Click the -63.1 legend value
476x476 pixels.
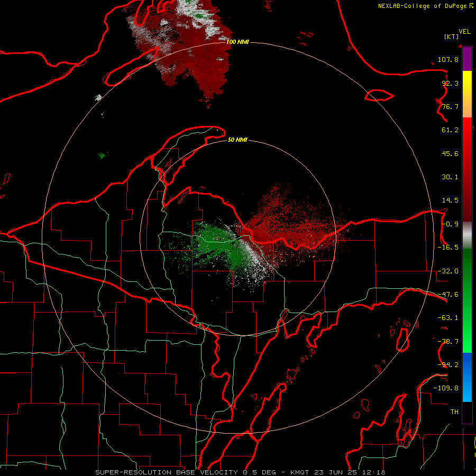(448, 318)
